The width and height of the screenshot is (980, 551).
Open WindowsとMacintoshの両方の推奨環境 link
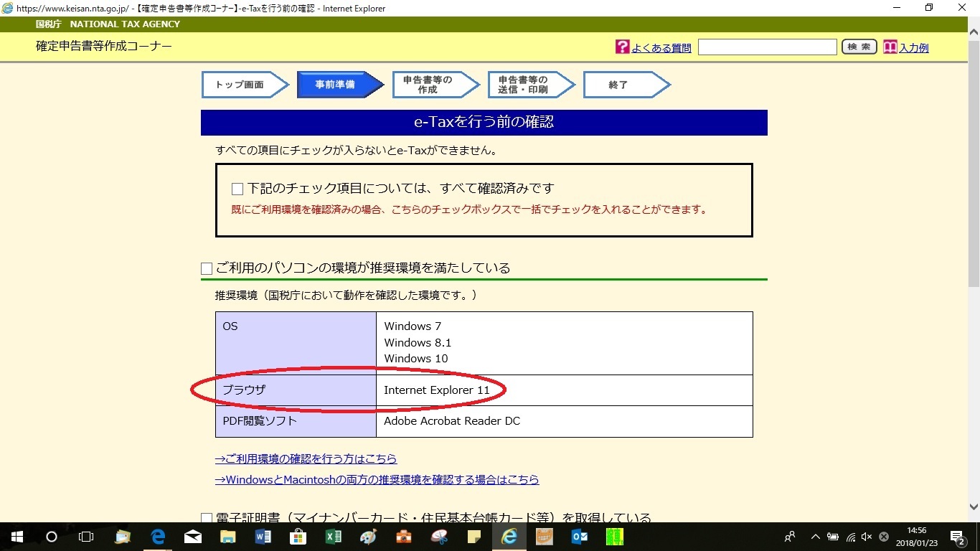(x=377, y=480)
